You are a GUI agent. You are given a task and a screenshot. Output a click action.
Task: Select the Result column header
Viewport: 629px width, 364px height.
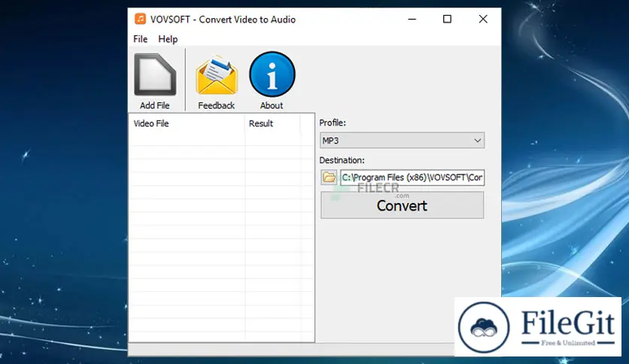[x=272, y=123]
